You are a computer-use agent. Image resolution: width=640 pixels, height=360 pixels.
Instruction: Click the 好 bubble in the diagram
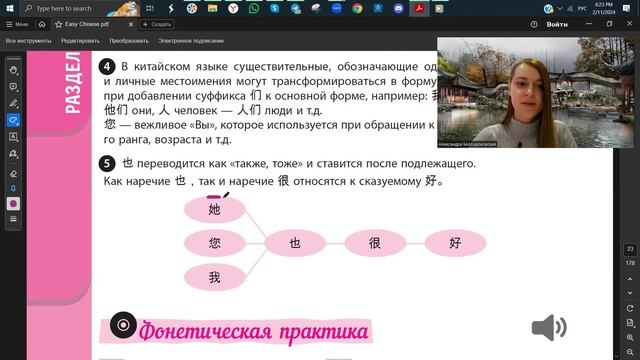click(456, 243)
